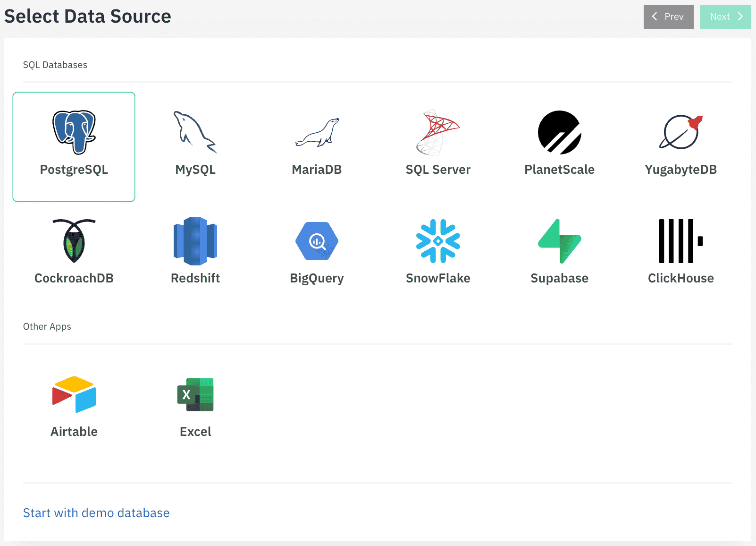Viewport: 756px width, 546px height.
Task: Click the ClickHouse label
Action: [681, 278]
